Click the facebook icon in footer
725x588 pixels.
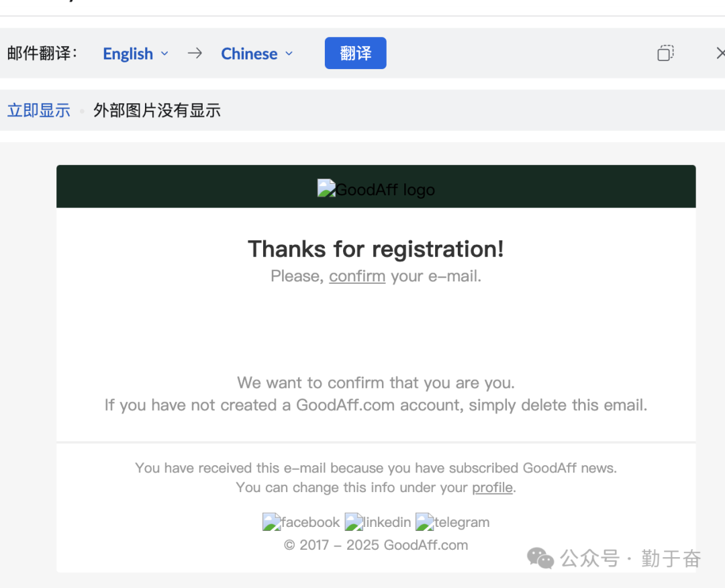301,522
